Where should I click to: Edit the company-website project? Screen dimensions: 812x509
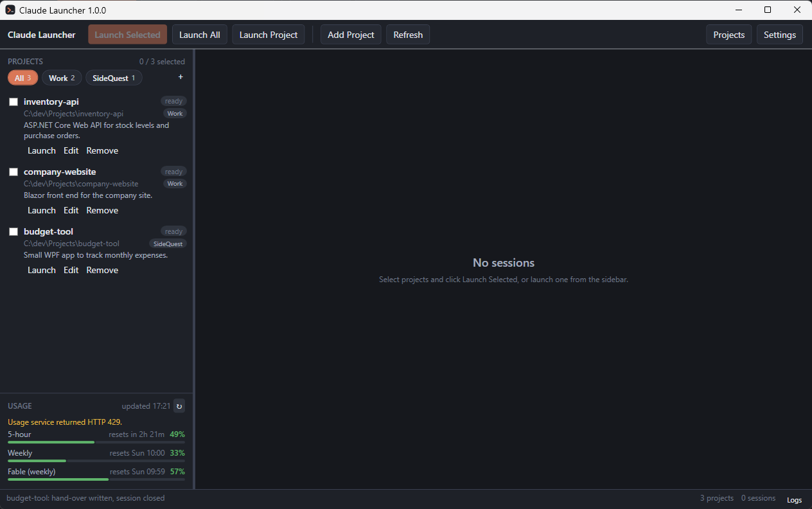point(71,210)
